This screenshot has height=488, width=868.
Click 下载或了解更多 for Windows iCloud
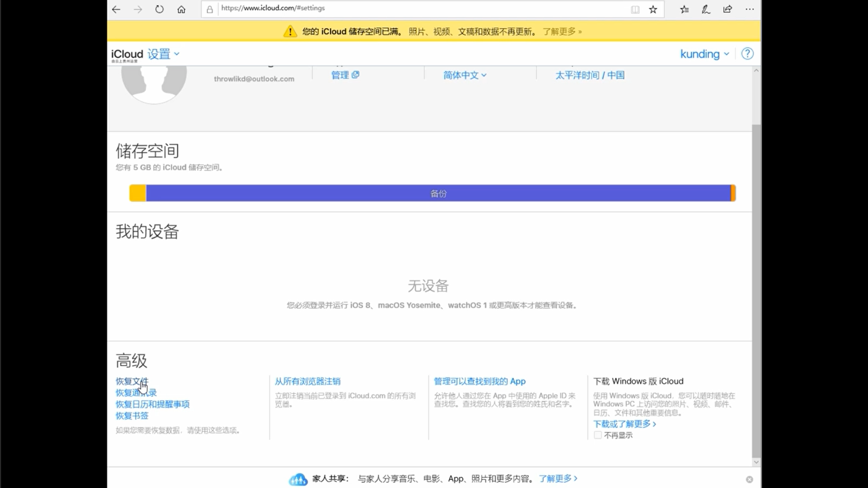click(x=624, y=424)
